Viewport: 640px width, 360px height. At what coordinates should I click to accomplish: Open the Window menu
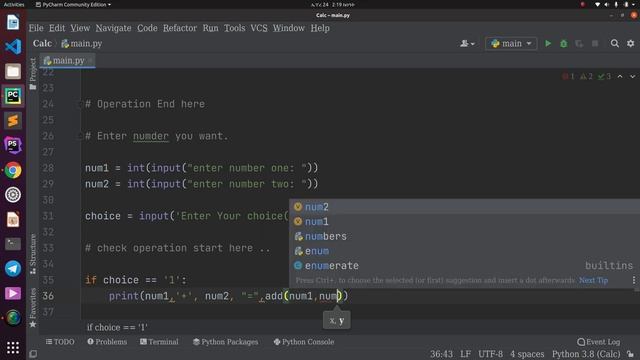point(289,28)
